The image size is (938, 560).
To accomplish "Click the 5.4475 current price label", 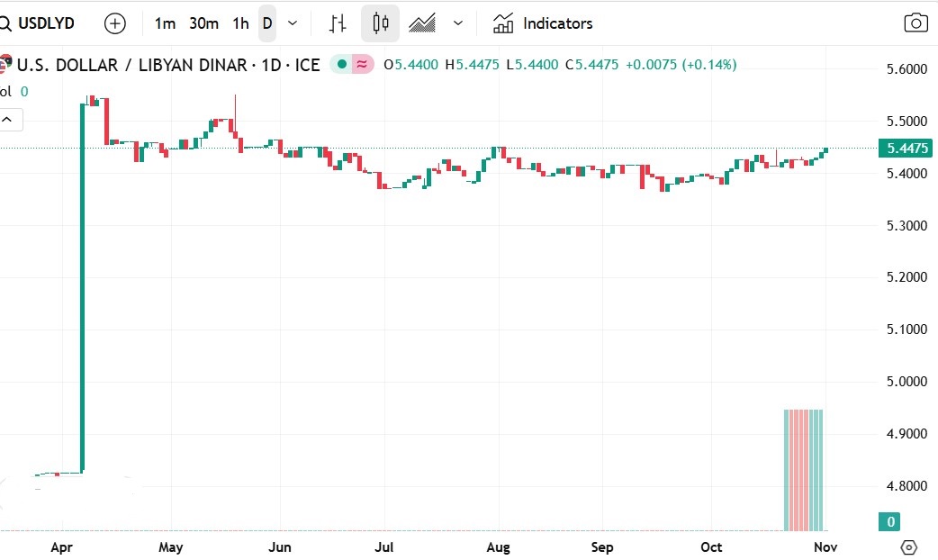I will (907, 148).
